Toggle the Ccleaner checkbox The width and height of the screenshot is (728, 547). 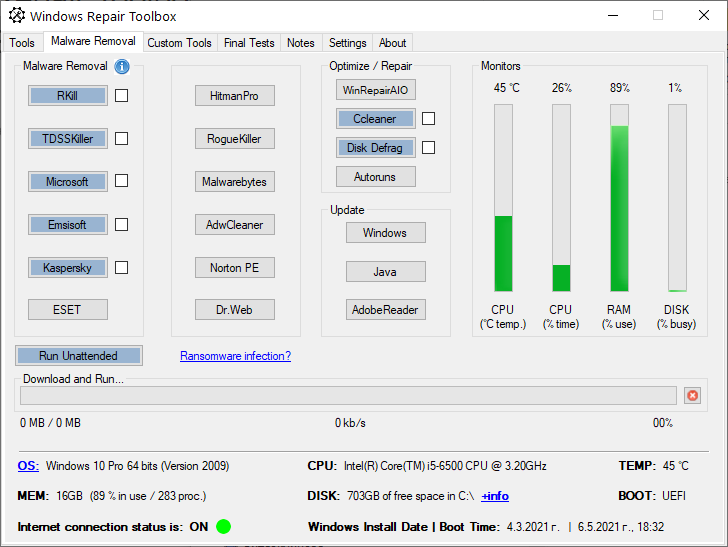click(x=429, y=118)
